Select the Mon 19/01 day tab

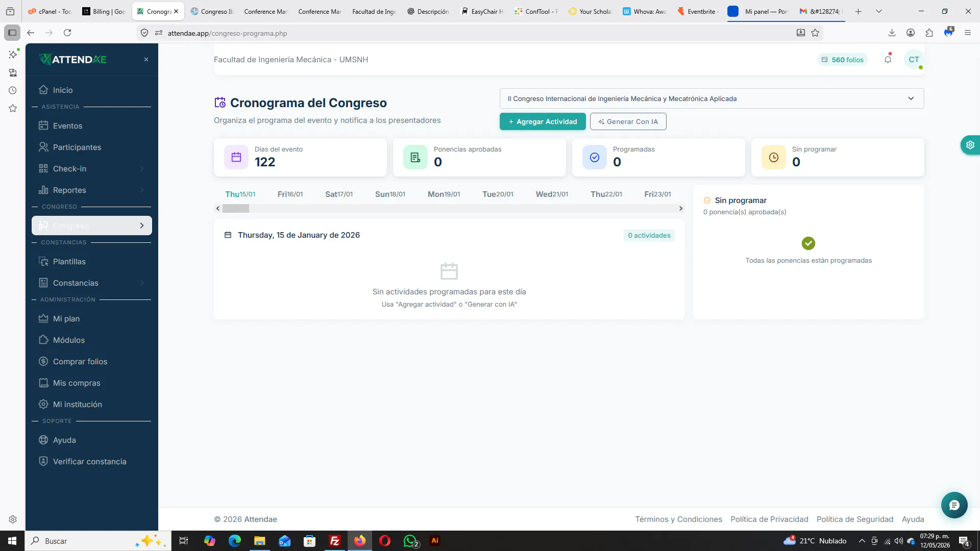click(x=444, y=194)
